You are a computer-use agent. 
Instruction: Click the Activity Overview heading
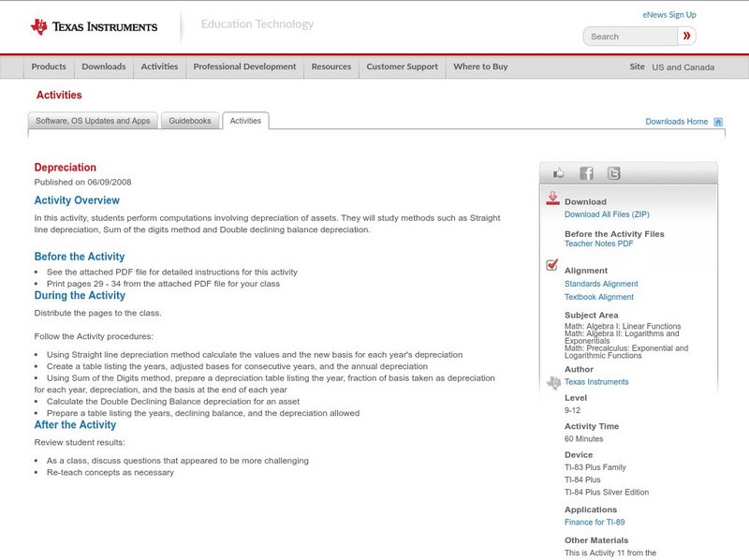[x=77, y=200]
